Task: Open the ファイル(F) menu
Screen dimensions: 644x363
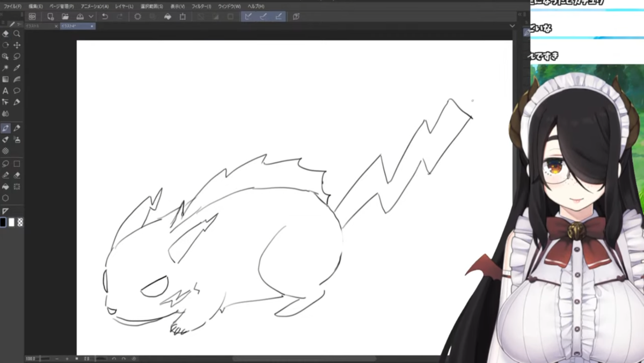Action: (x=12, y=6)
